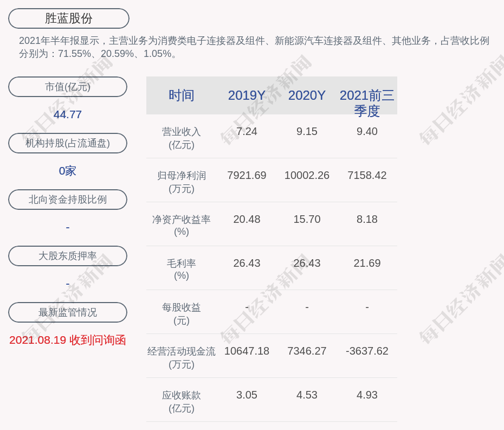Image resolution: width=504 pixels, height=430 pixels.
Task: Click the 归母净利润(万元) row label
Action: coord(181,182)
